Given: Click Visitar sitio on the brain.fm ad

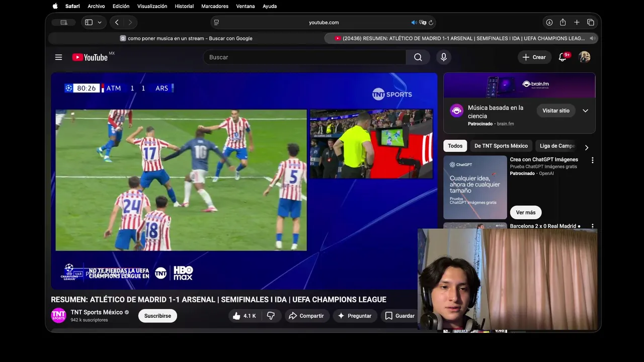Looking at the screenshot, I should click(x=556, y=111).
